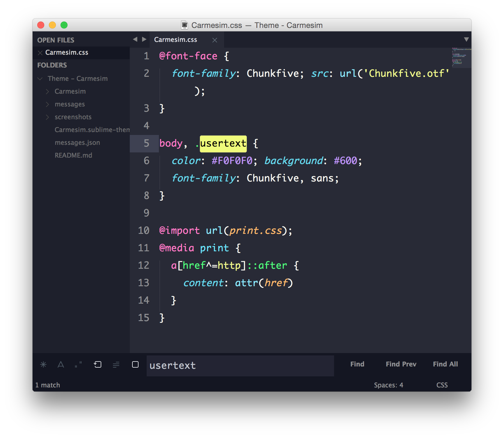
Task: Click the usertext find input field
Action: click(x=240, y=366)
